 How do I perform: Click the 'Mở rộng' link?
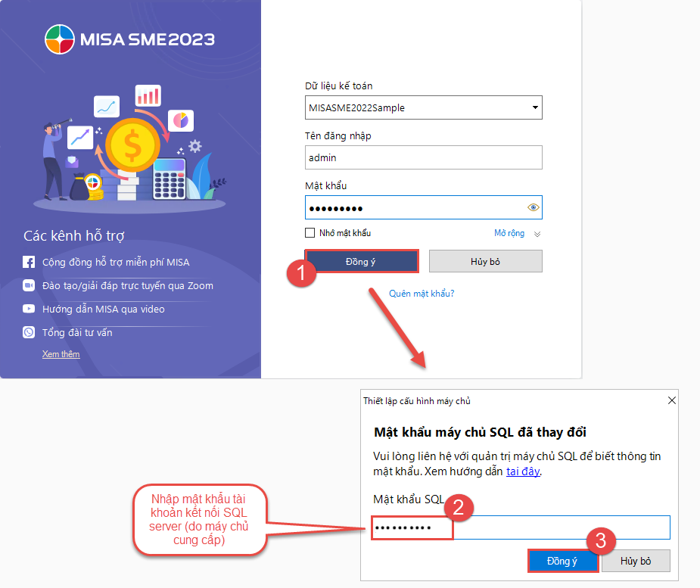(509, 233)
